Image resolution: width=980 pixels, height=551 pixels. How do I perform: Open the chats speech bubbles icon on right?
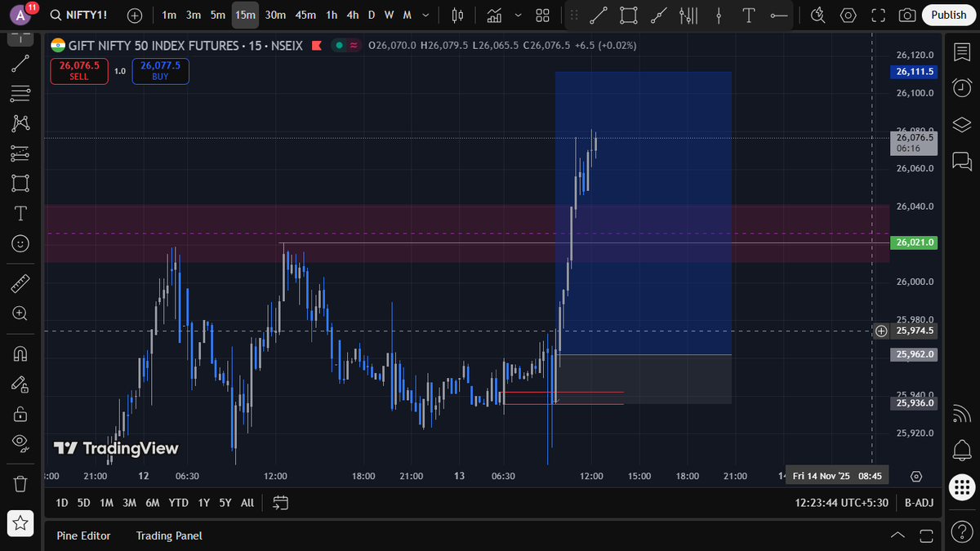click(x=961, y=161)
